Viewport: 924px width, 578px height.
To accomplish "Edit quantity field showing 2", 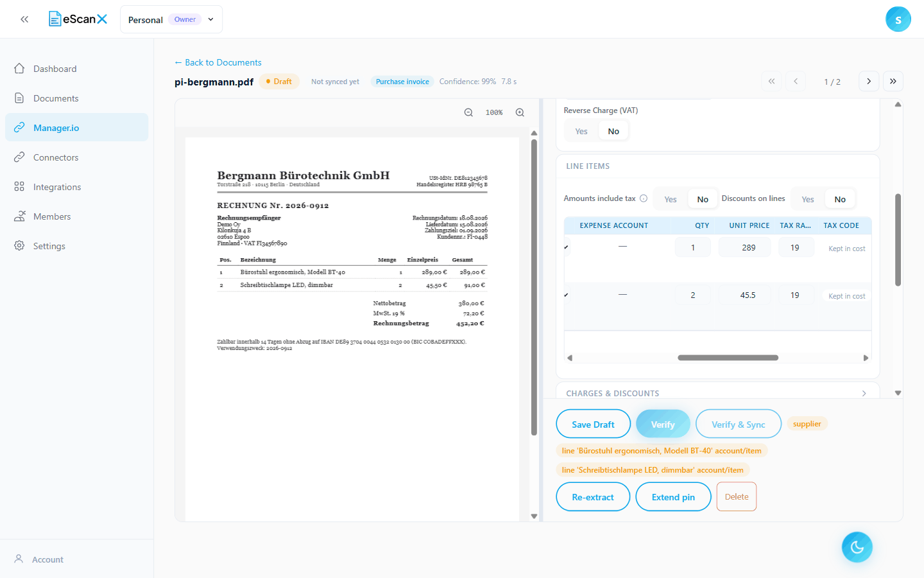I will click(693, 295).
